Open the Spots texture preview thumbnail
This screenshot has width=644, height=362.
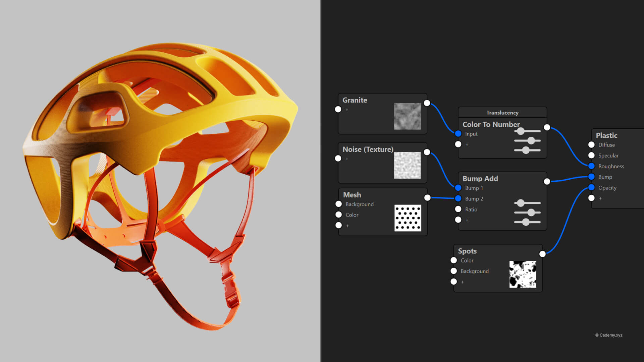coord(523,275)
